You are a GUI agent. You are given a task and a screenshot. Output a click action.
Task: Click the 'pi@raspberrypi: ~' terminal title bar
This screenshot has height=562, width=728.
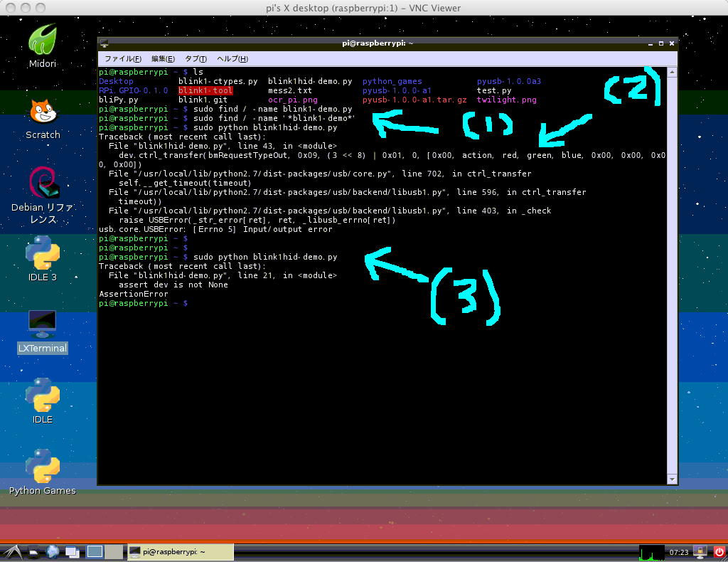coord(378,43)
